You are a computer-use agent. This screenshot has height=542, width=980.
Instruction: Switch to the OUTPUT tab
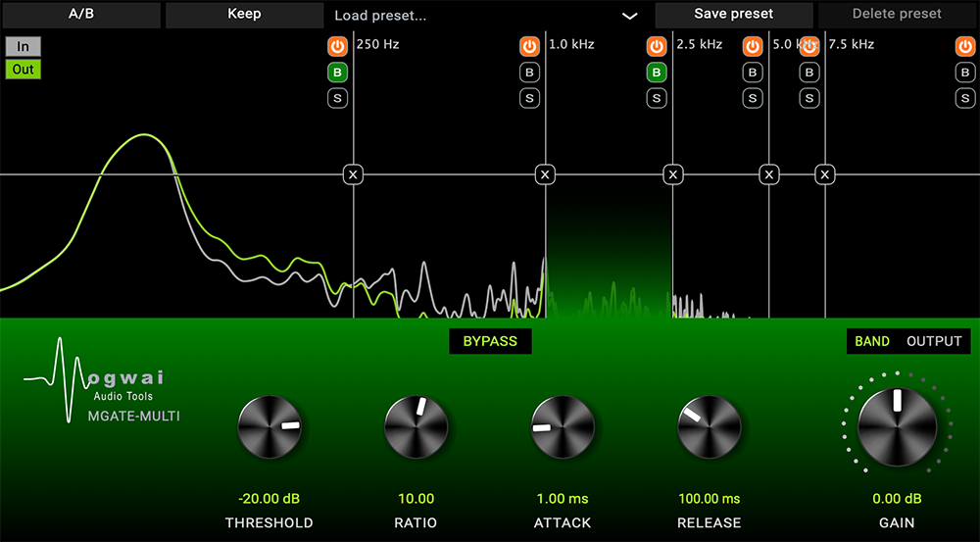(934, 341)
